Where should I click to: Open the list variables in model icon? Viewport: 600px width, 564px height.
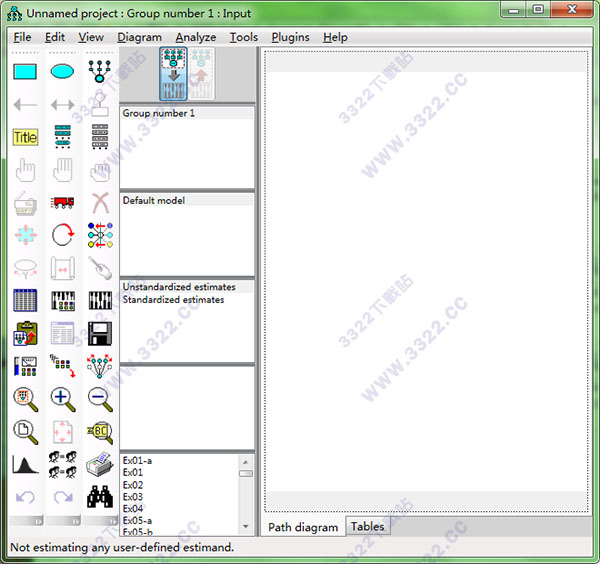[62, 137]
